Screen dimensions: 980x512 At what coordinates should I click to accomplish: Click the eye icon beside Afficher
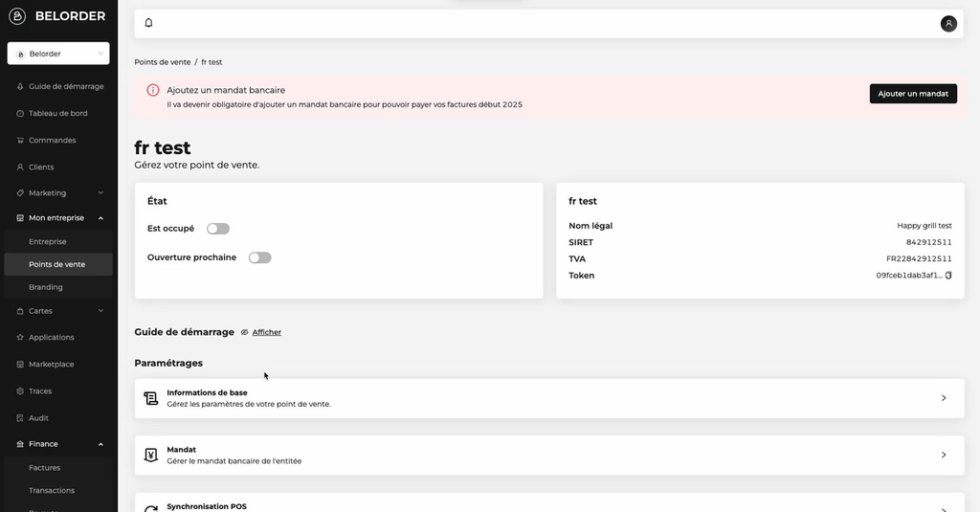[244, 333]
